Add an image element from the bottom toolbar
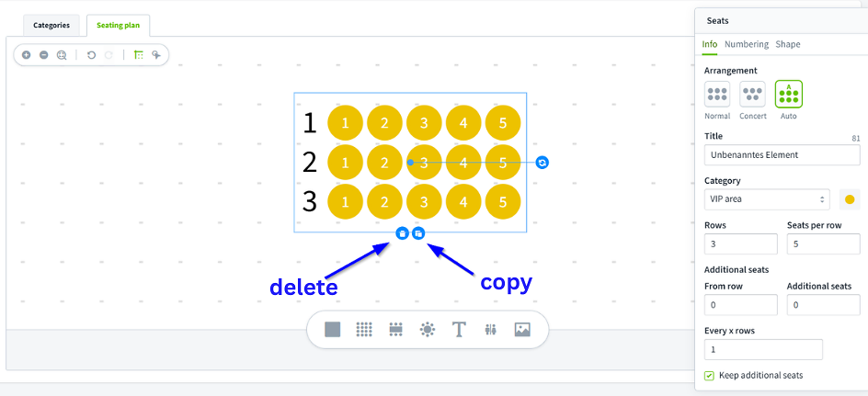Viewport: 868px width, 396px height. pyautogui.click(x=522, y=330)
